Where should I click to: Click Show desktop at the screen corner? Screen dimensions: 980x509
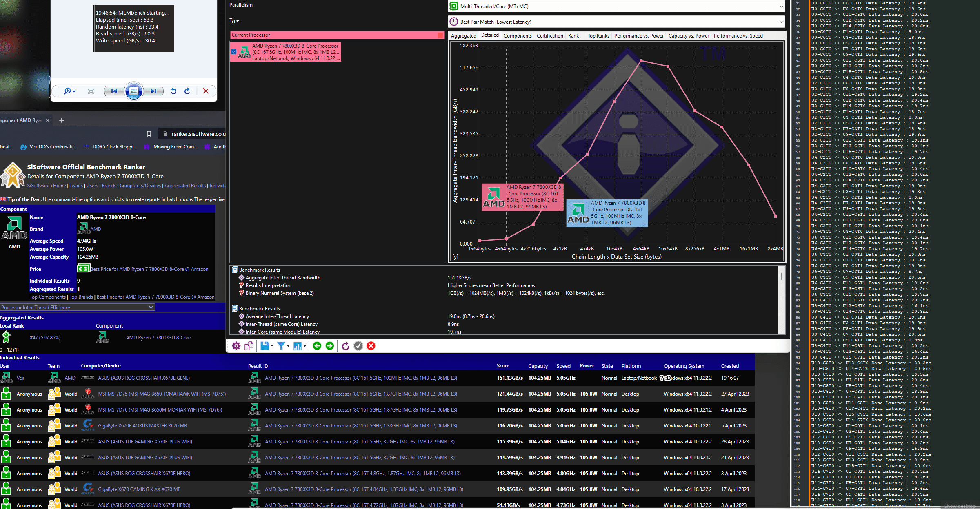(x=960, y=506)
